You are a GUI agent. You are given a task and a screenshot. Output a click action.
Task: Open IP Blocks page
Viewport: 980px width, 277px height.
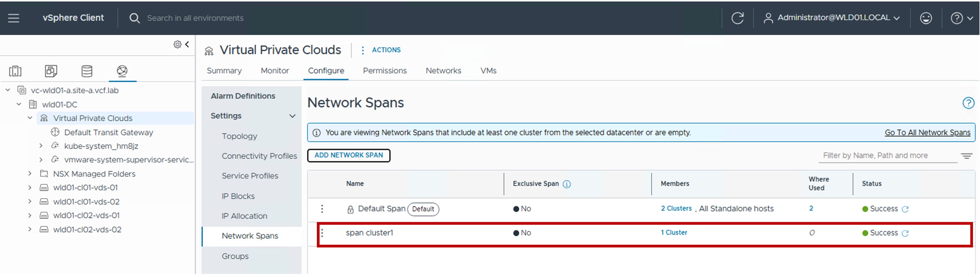238,196
